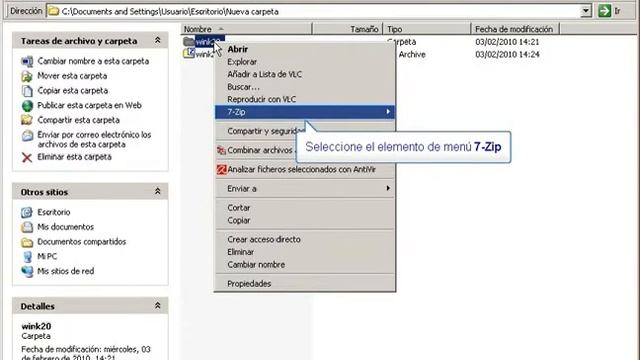Click the Mover esta carpeta icon
Image resolution: width=640 pixels, height=360 pixels.
point(27,76)
